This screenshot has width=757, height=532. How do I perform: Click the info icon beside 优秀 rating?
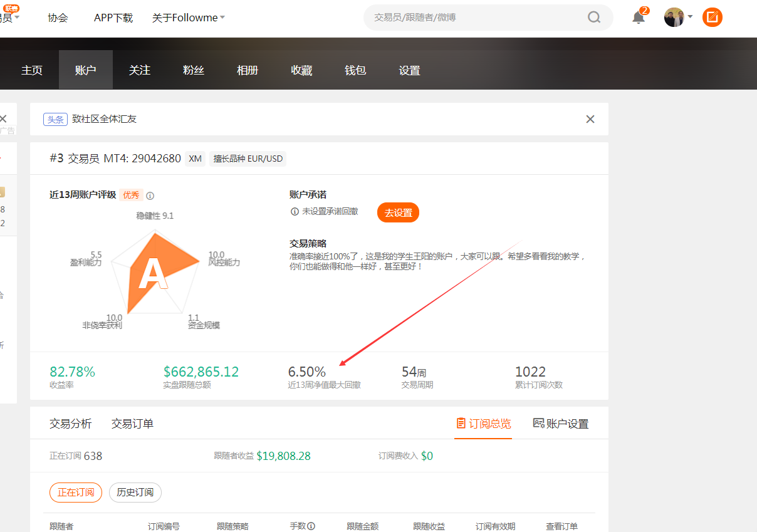150,196
